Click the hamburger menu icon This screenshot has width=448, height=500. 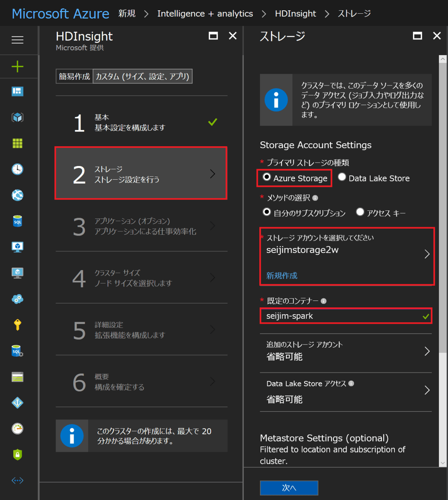coord(17,40)
